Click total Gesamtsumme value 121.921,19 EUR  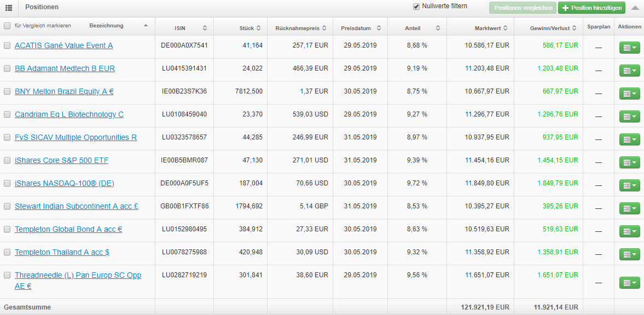click(x=485, y=307)
